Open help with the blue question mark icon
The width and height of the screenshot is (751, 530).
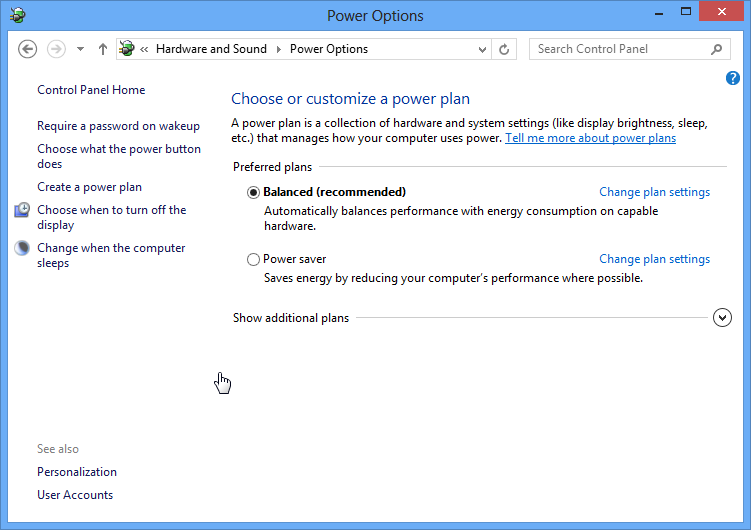[732, 78]
